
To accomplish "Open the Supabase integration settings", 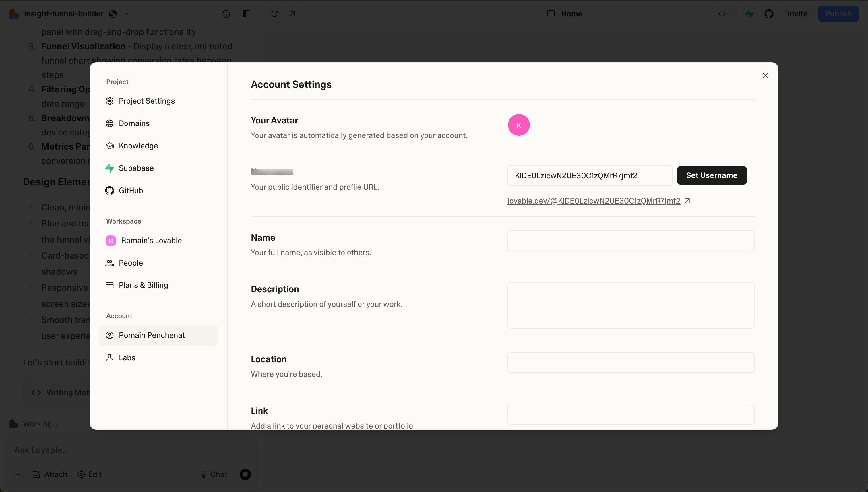I will click(136, 168).
